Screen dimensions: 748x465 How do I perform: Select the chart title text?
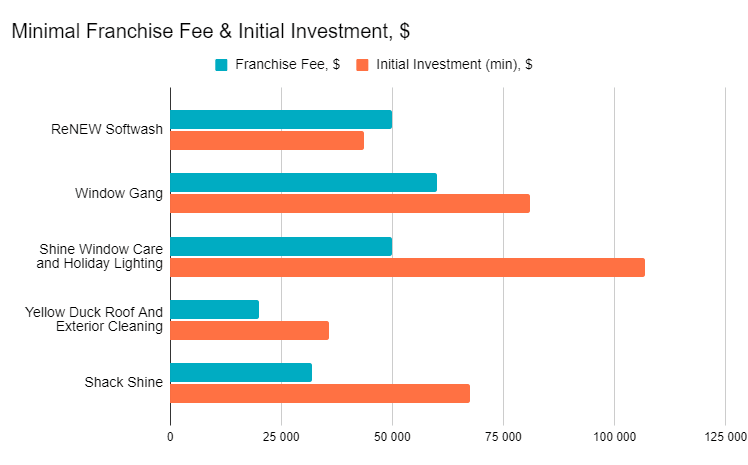click(x=210, y=31)
